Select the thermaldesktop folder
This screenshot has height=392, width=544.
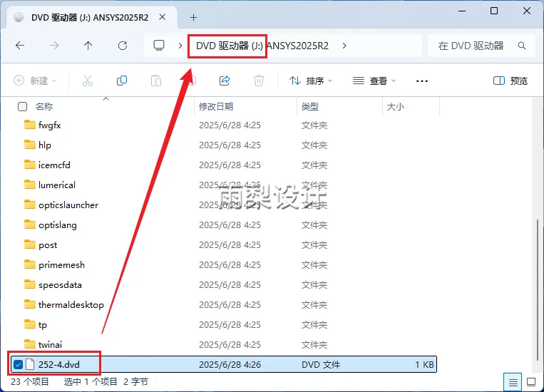[x=71, y=305]
